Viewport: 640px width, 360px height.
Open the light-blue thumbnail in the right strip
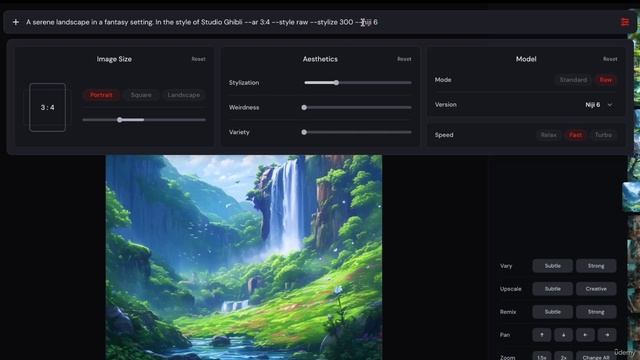[631, 197]
